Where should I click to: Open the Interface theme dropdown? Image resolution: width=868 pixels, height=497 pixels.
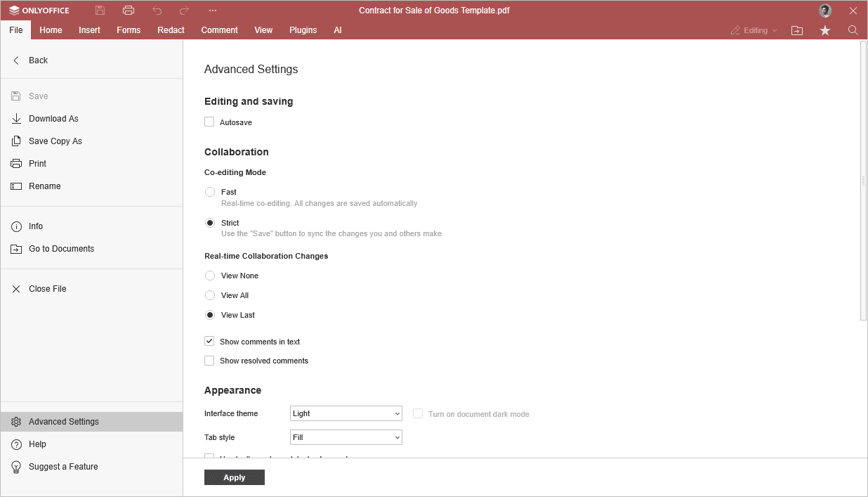click(x=346, y=413)
